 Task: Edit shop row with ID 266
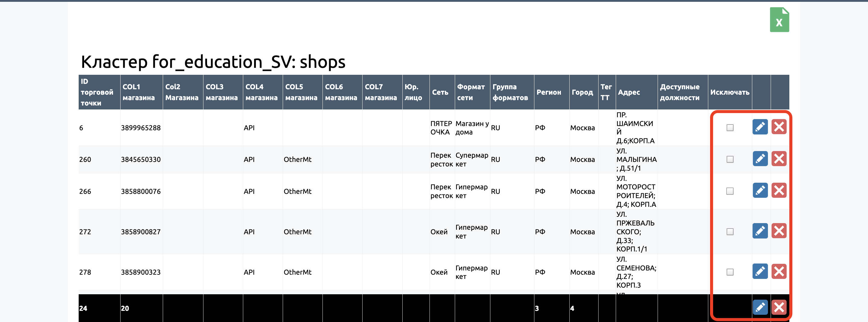[x=760, y=191]
